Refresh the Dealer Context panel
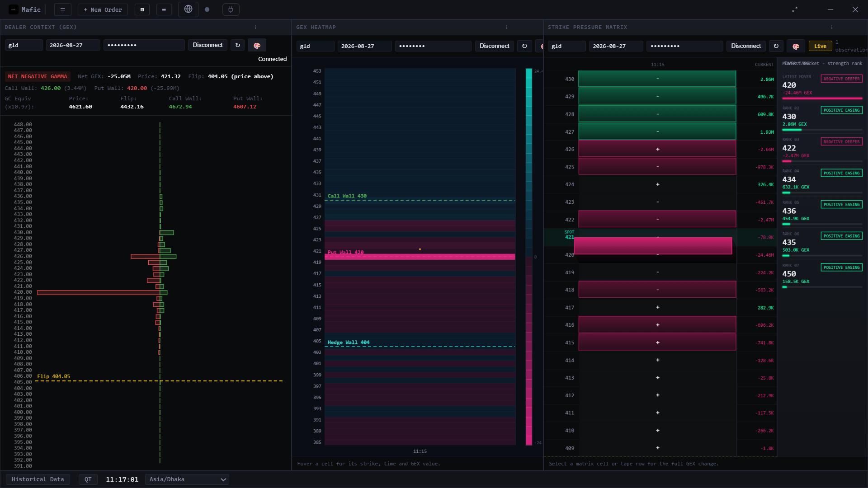This screenshot has width=868, height=488. click(x=238, y=45)
